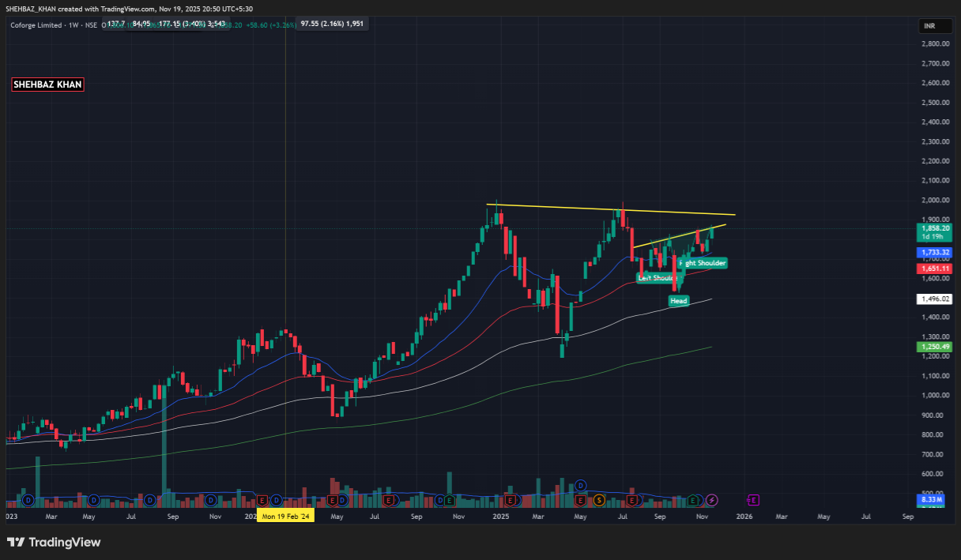Click the blue 1,733.32 moving average label
The height and width of the screenshot is (560, 961).
934,253
